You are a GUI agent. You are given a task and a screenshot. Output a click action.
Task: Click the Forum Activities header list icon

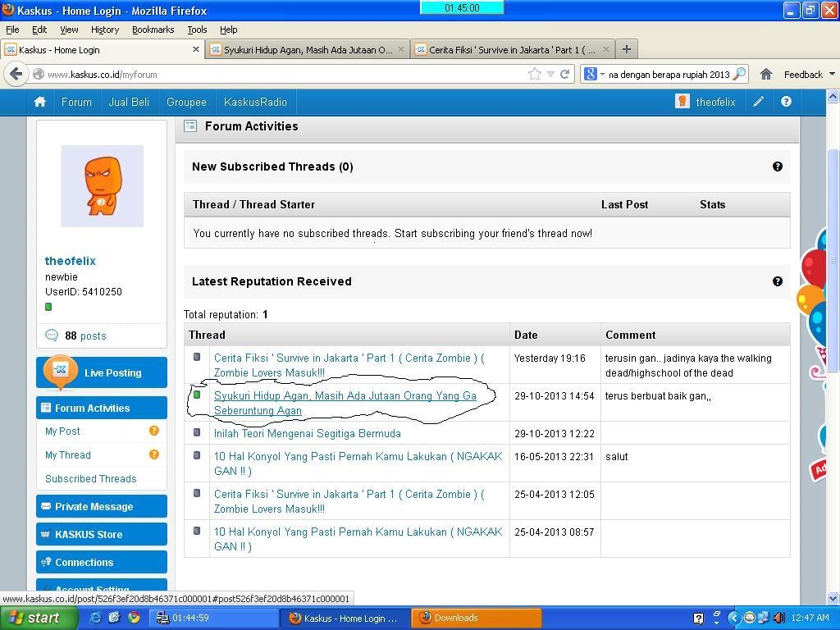[190, 126]
